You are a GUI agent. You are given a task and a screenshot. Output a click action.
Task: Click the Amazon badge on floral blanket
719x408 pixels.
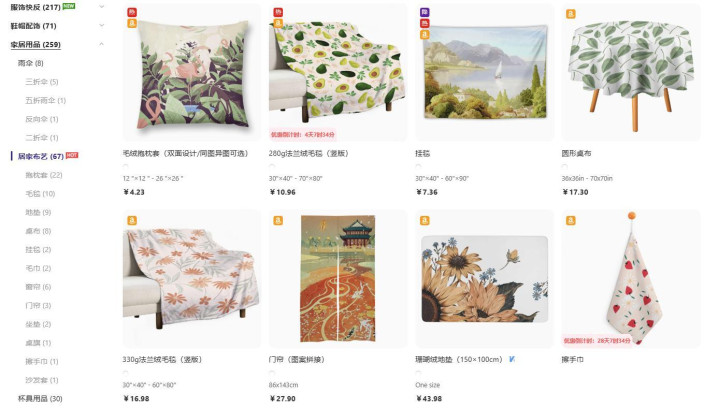coord(132,221)
